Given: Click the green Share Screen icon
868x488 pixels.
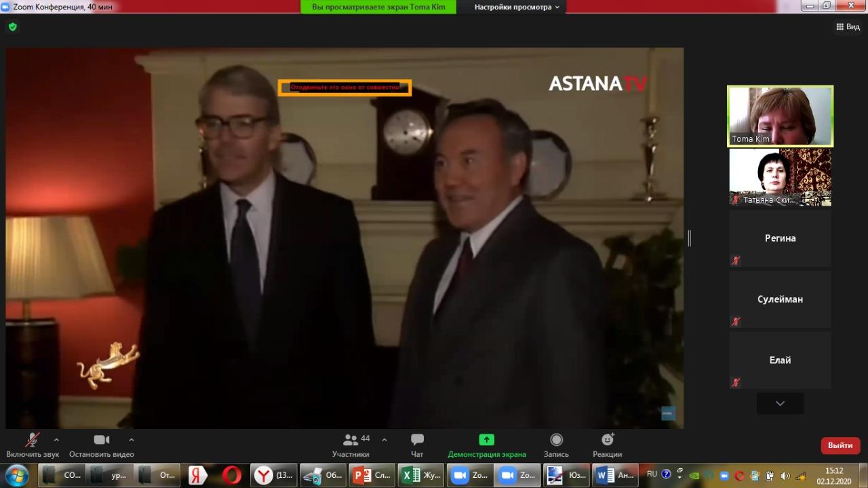Looking at the screenshot, I should click(486, 440).
